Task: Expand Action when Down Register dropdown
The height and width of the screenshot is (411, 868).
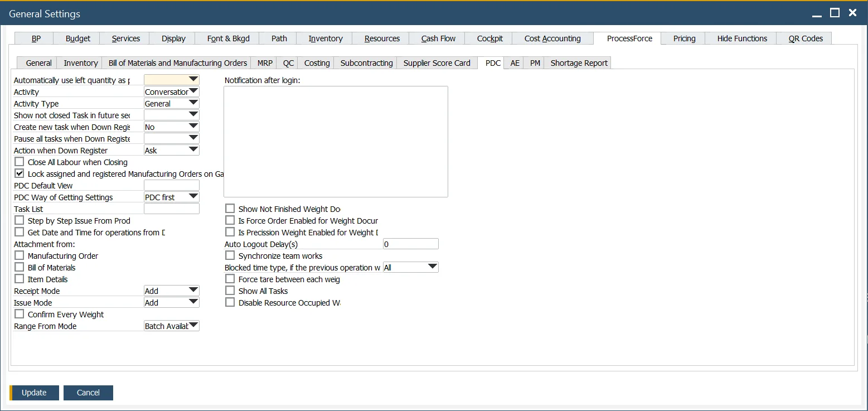Action: [x=193, y=150]
